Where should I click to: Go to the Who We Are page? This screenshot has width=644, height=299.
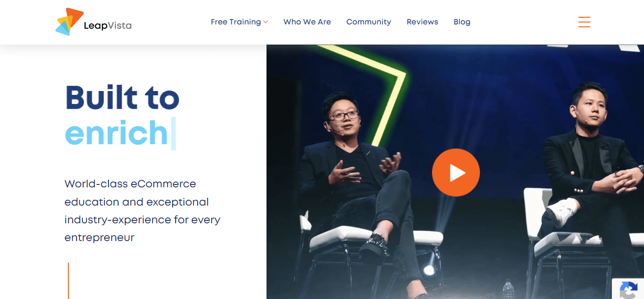pyautogui.click(x=307, y=22)
